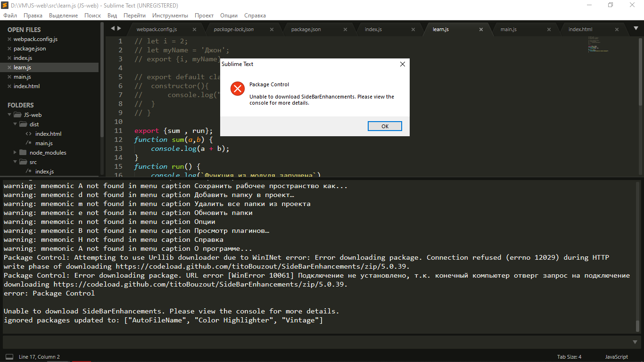The height and width of the screenshot is (362, 644).
Task: Click the console command input field
Action: (317, 341)
